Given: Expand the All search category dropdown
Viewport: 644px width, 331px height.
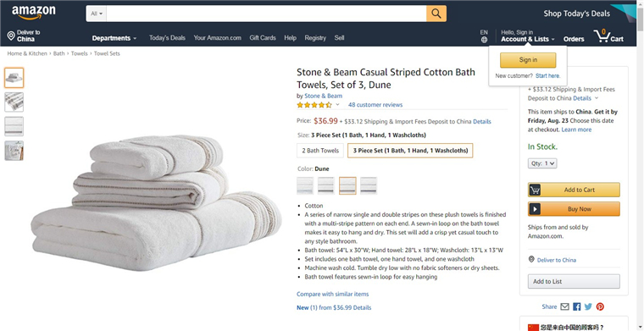Looking at the screenshot, I should pyautogui.click(x=96, y=14).
